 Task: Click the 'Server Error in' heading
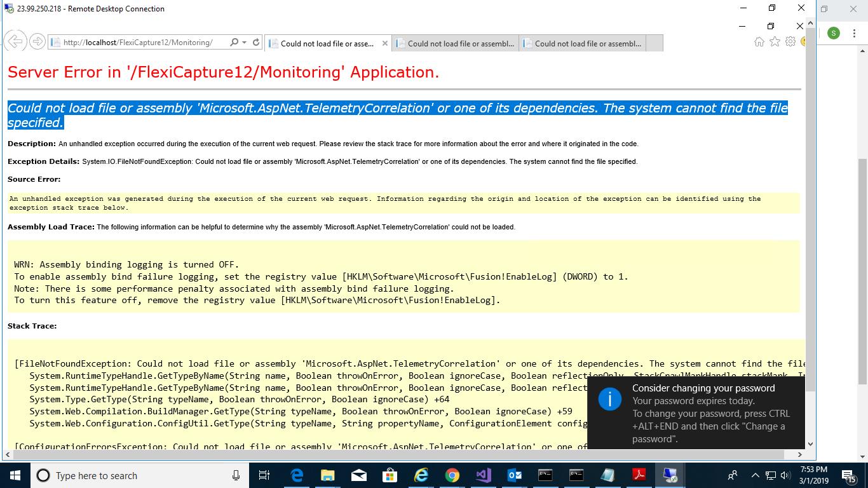(x=223, y=72)
